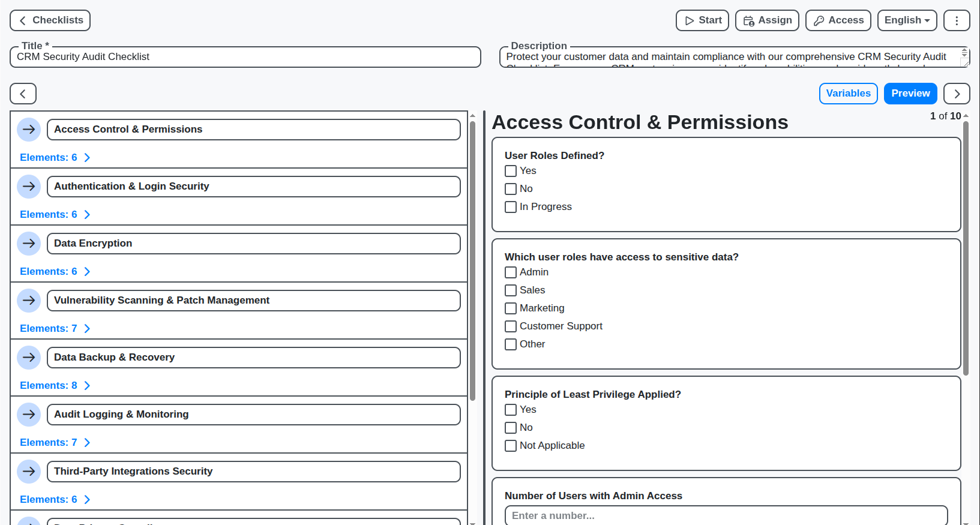The width and height of the screenshot is (980, 525).
Task: Open Access key settings
Action: click(x=838, y=20)
